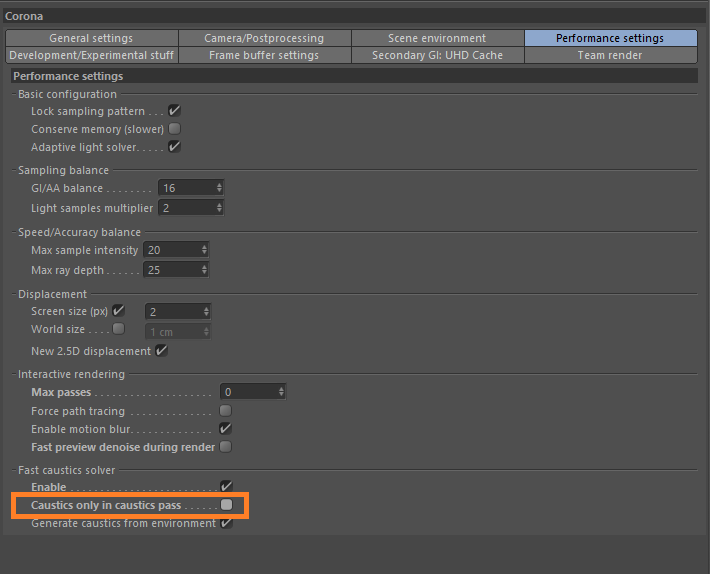Click the World size 1 cm field
This screenshot has width=710, height=574.
(178, 332)
